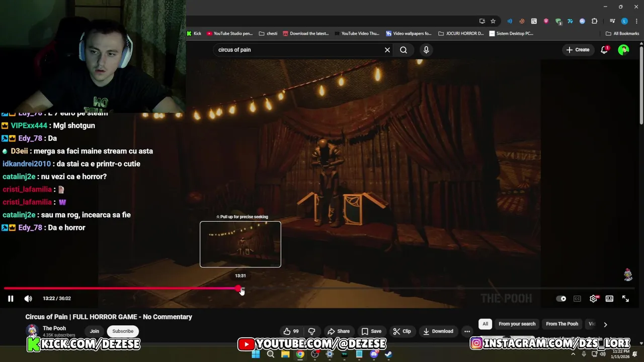Open the QR code extension icon

click(x=534, y=21)
